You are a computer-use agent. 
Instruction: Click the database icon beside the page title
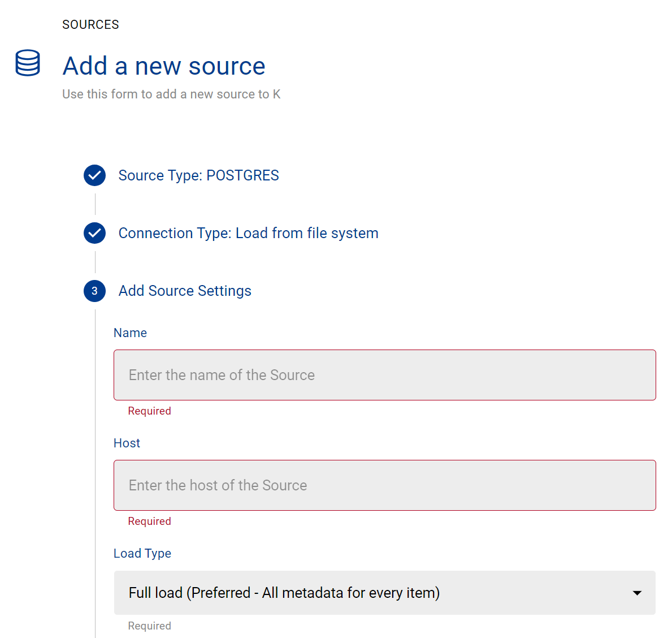click(x=28, y=63)
